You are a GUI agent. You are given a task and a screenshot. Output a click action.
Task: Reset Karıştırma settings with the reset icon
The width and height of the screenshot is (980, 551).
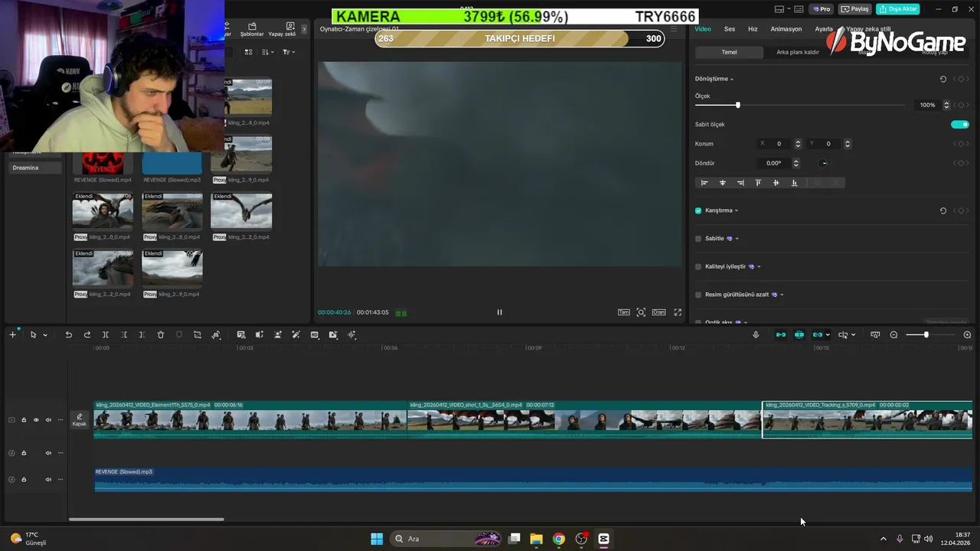tap(943, 210)
